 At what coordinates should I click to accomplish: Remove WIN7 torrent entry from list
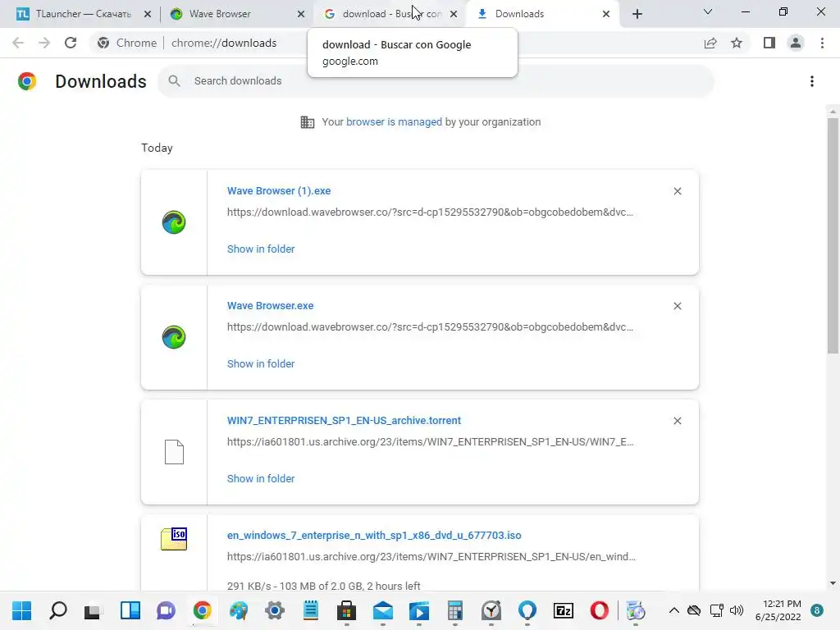point(677,421)
